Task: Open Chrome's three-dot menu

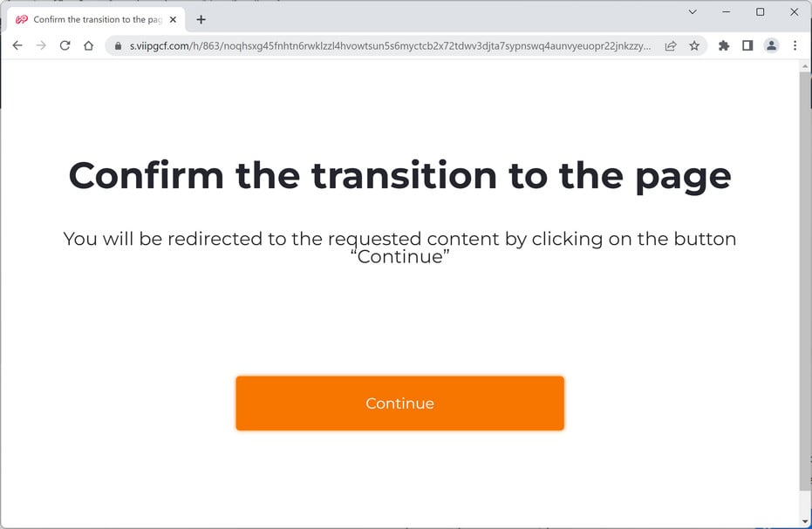Action: 795,45
